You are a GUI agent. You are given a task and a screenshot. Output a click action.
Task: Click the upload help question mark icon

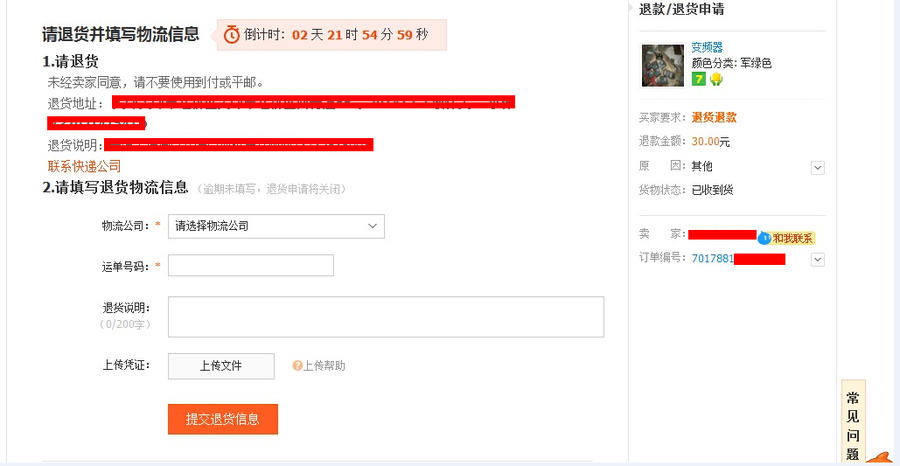[x=297, y=366]
